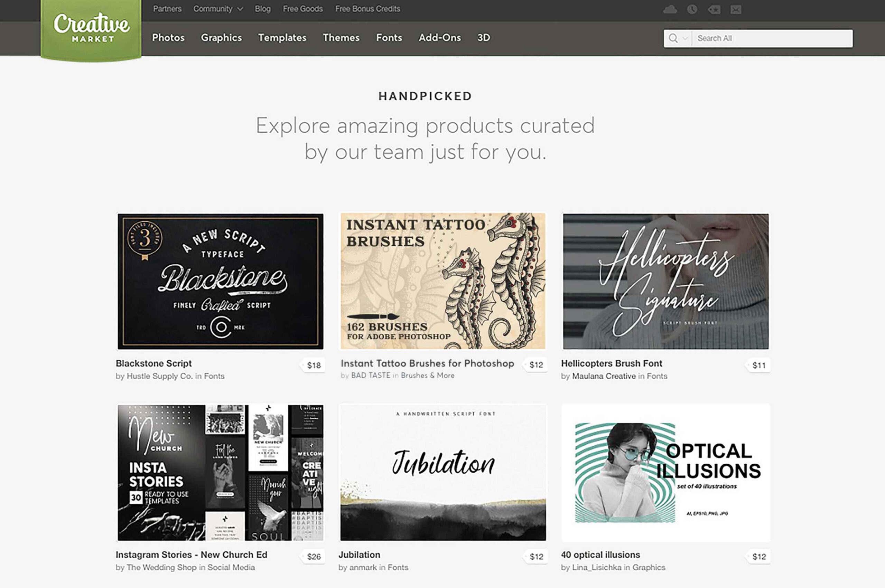Open the Jubilation font preview image

[443, 473]
